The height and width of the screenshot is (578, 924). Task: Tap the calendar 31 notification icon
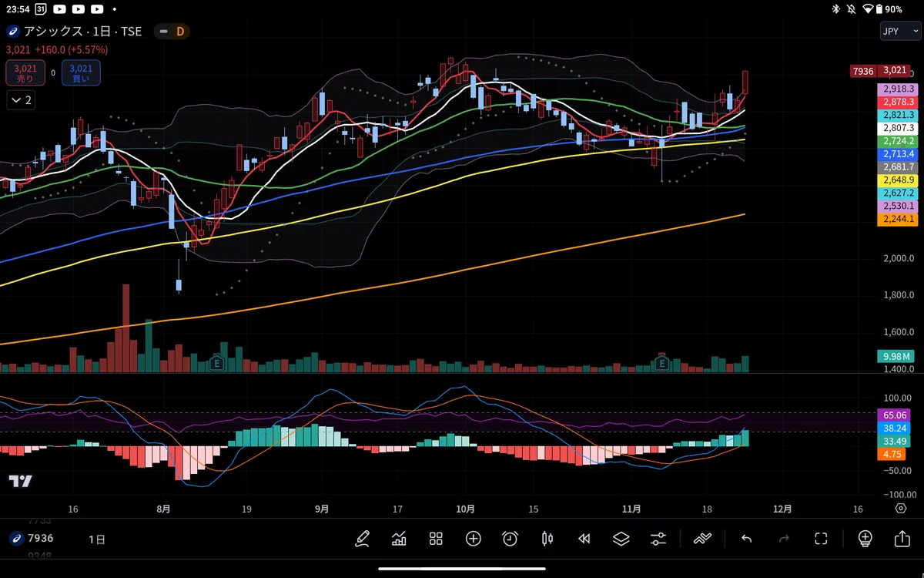[40, 9]
